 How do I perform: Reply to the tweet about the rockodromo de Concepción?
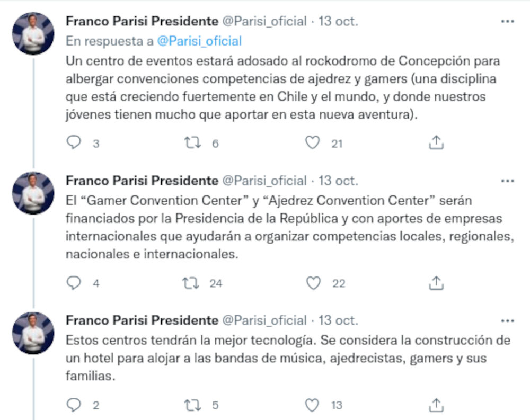point(74,142)
